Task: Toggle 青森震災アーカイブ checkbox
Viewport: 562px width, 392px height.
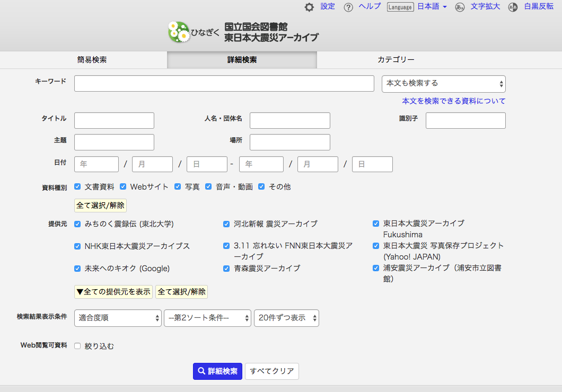Action: (x=226, y=269)
